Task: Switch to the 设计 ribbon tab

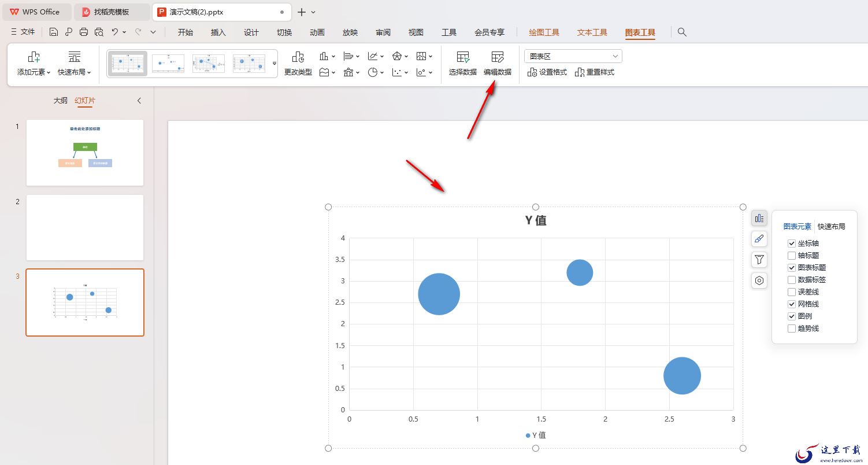Action: pyautogui.click(x=251, y=32)
